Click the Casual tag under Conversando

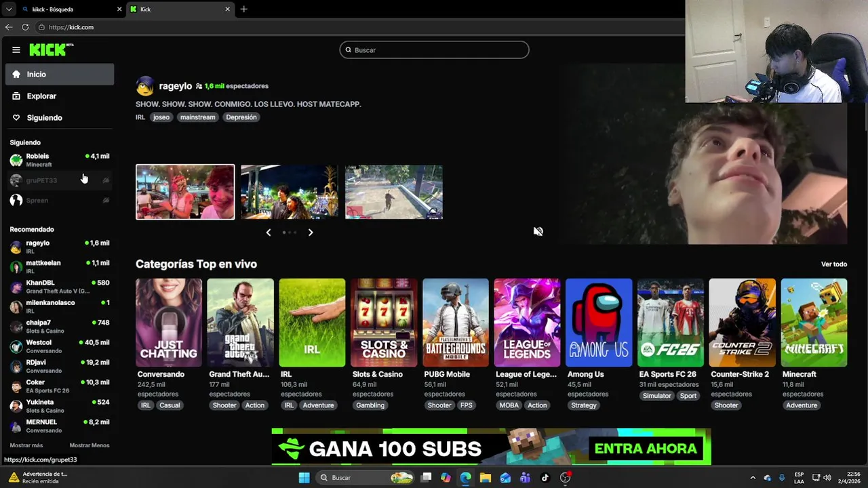(170, 405)
